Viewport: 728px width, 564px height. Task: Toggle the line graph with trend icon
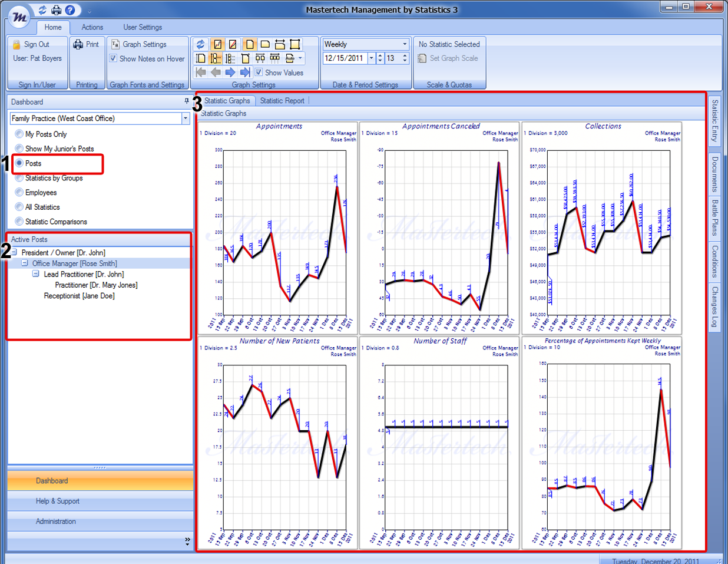[218, 44]
